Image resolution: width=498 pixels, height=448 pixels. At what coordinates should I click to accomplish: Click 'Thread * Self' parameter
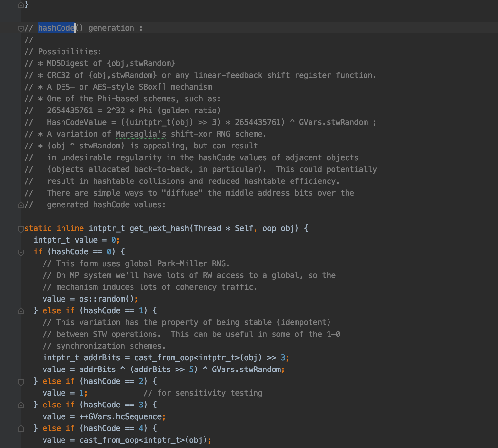[x=223, y=228]
